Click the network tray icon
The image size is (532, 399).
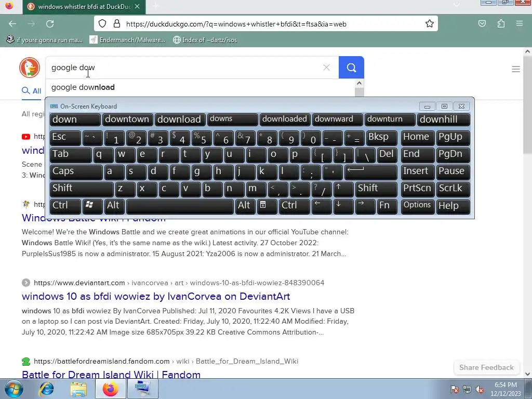[x=467, y=389]
